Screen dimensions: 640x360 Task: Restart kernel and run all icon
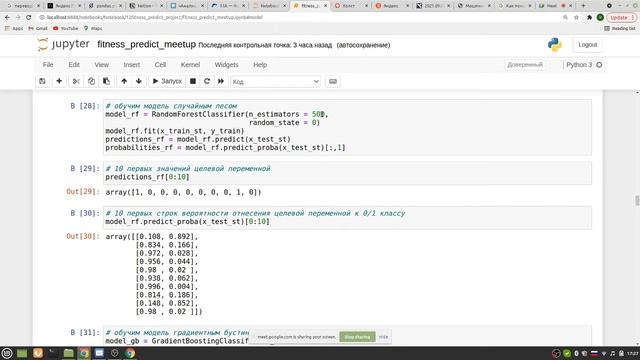221,81
